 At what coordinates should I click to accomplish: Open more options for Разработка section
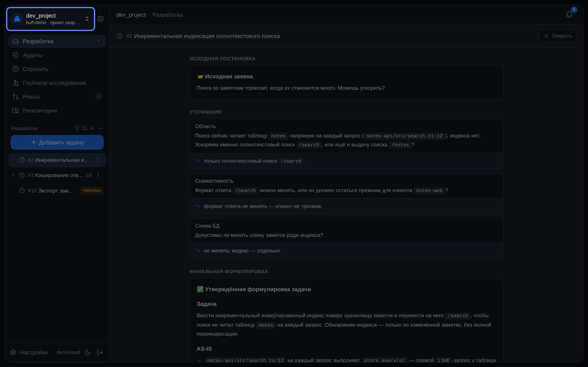click(x=100, y=128)
